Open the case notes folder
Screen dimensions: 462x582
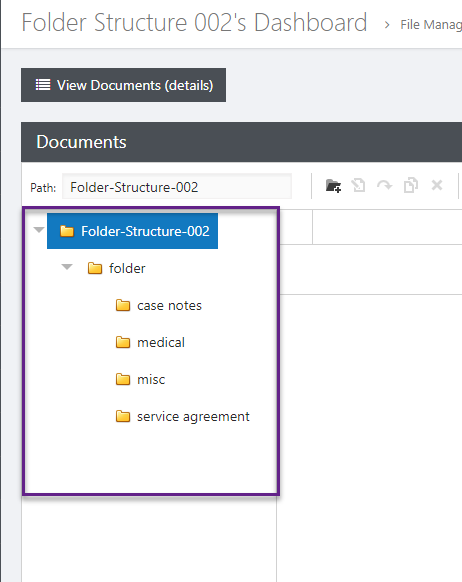[169, 305]
